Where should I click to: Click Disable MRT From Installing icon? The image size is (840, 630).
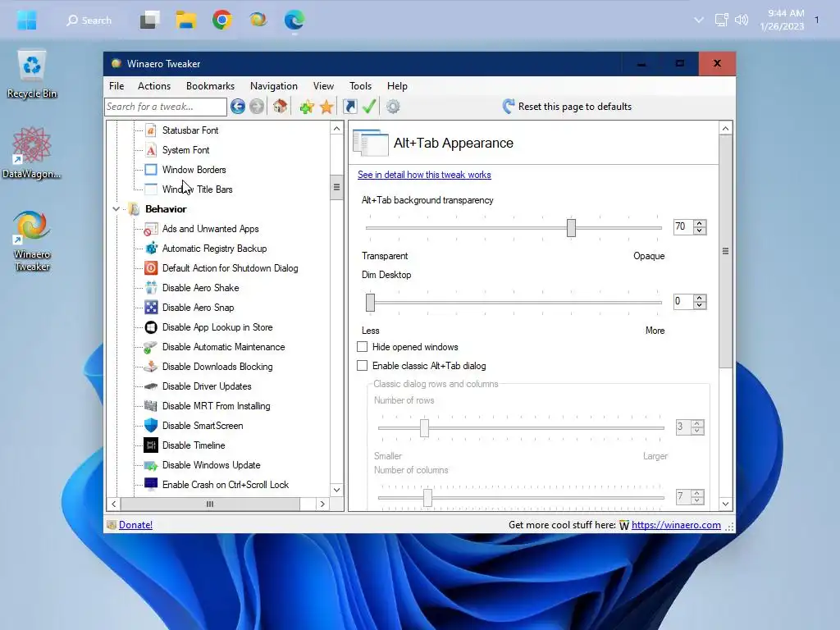click(x=151, y=406)
